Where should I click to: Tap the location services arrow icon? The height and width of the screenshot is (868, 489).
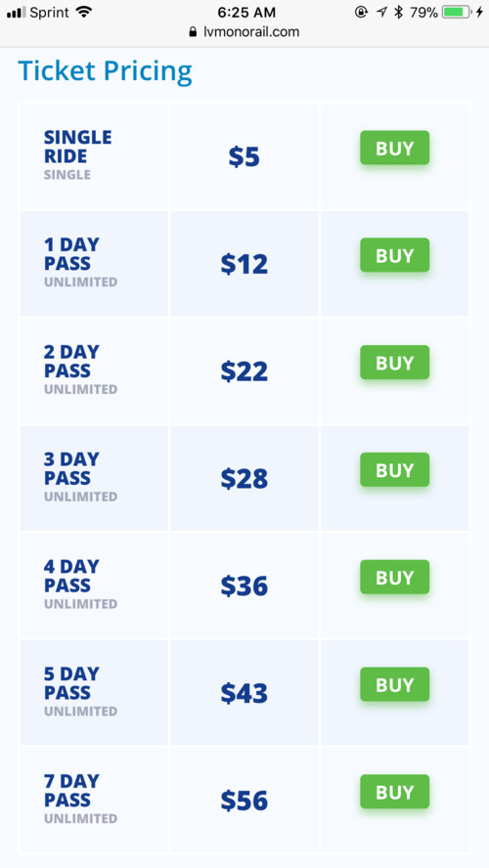[x=381, y=12]
